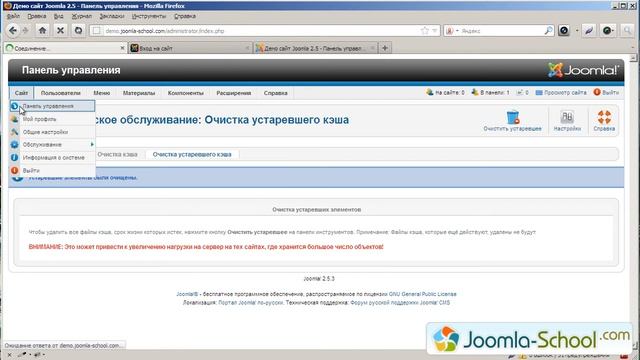The image size is (640, 360).
Task: Click the Просмотр сайта monitor icon
Action: (539, 93)
